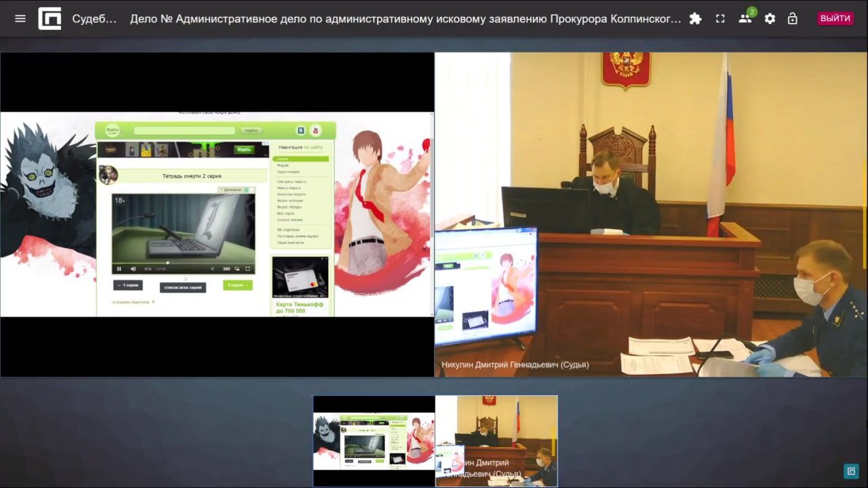
Task: Click picture-in-picture icon in player
Action: coord(237,269)
